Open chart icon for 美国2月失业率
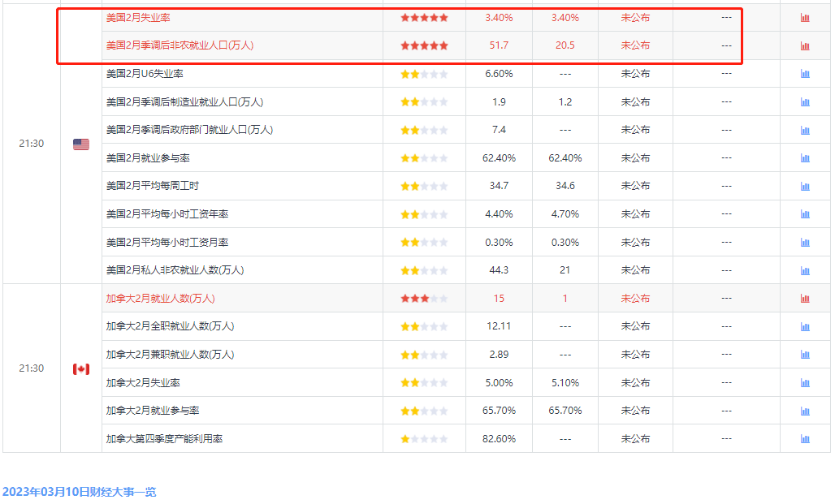This screenshot has width=835, height=504. 805,18
